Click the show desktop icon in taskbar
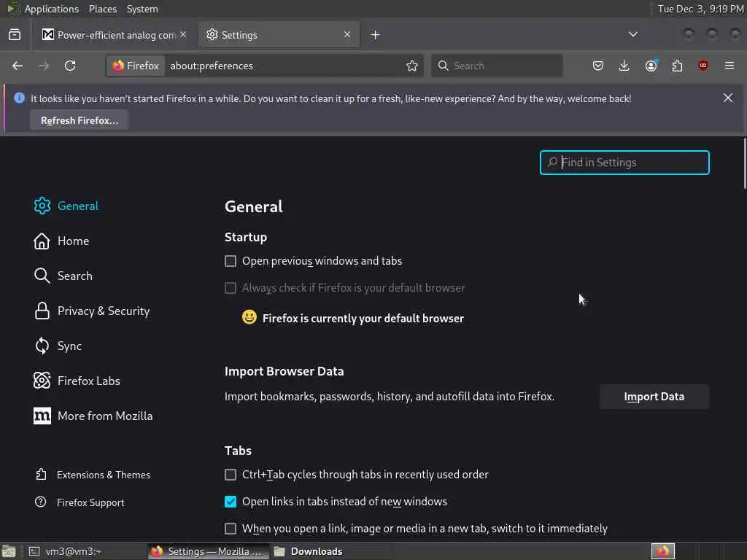 coord(9,551)
